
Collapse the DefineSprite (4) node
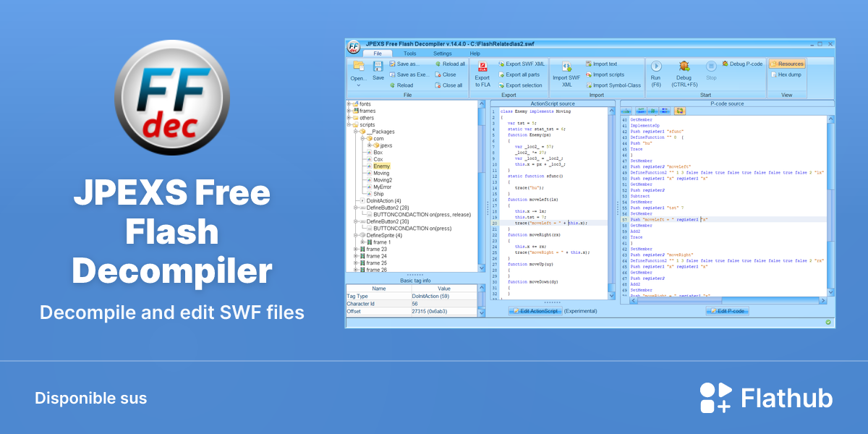tap(356, 235)
